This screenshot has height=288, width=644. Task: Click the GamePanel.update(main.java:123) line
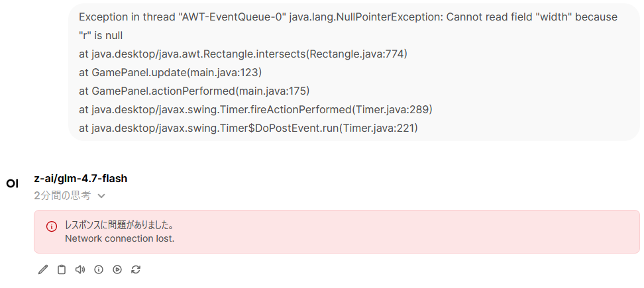(x=170, y=72)
